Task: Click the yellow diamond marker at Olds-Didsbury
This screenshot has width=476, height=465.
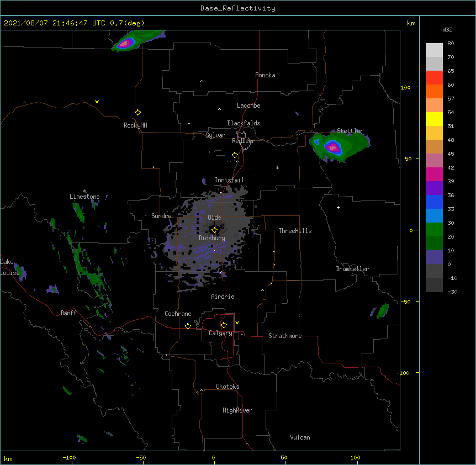Action: coord(214,230)
